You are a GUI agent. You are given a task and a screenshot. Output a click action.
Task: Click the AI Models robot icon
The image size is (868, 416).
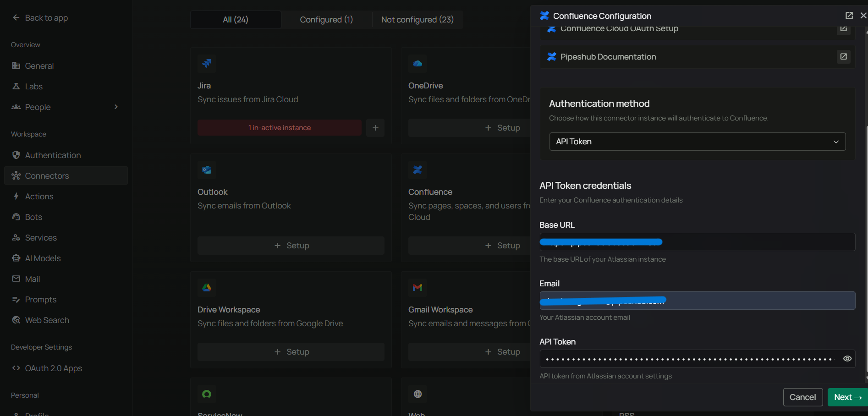[x=16, y=258]
